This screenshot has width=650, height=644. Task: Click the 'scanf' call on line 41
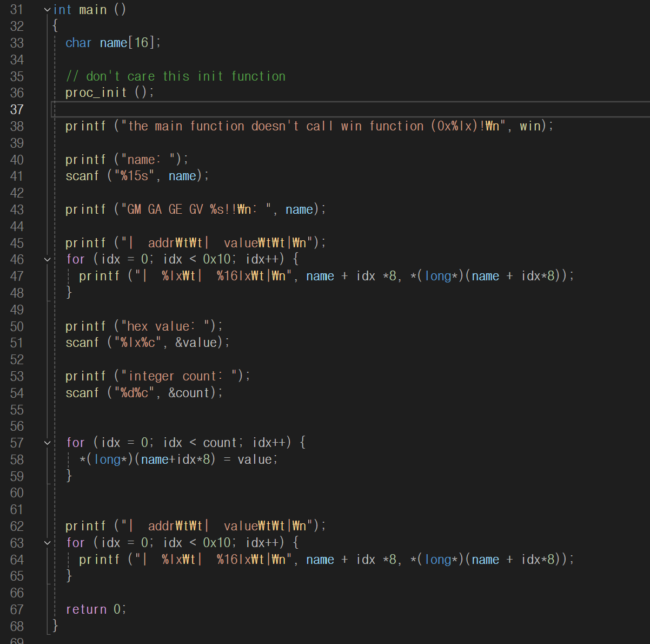click(82, 176)
